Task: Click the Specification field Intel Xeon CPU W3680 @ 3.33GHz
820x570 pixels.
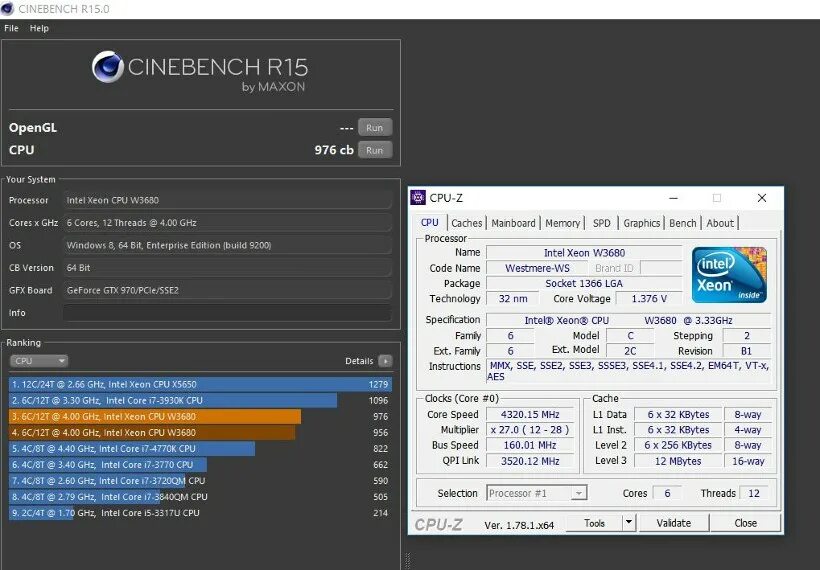Action: pyautogui.click(x=628, y=320)
